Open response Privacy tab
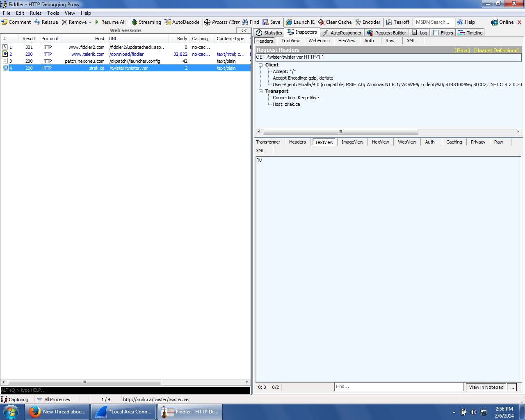Viewport: 525px width, 420px height. (478, 142)
